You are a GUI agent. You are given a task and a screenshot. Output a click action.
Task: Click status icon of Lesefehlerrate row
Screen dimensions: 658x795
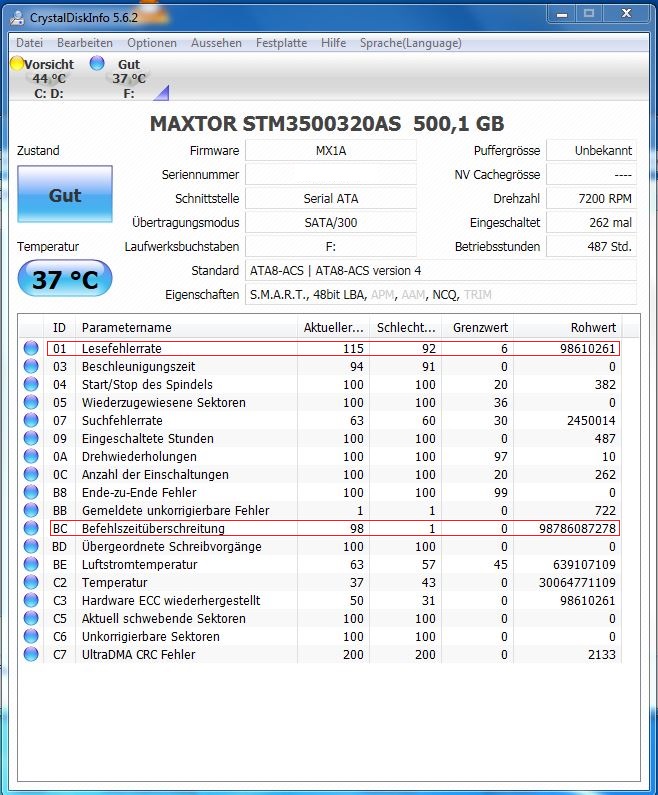click(x=31, y=348)
